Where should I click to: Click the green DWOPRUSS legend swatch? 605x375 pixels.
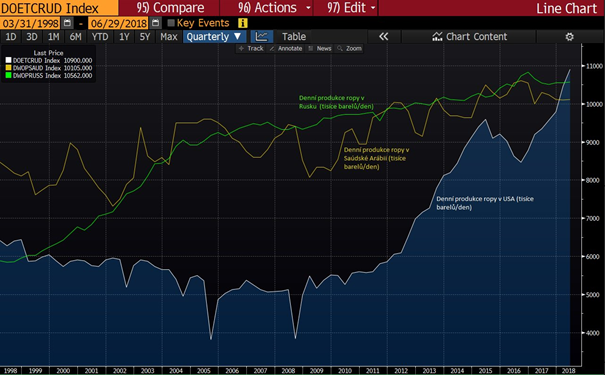point(8,76)
